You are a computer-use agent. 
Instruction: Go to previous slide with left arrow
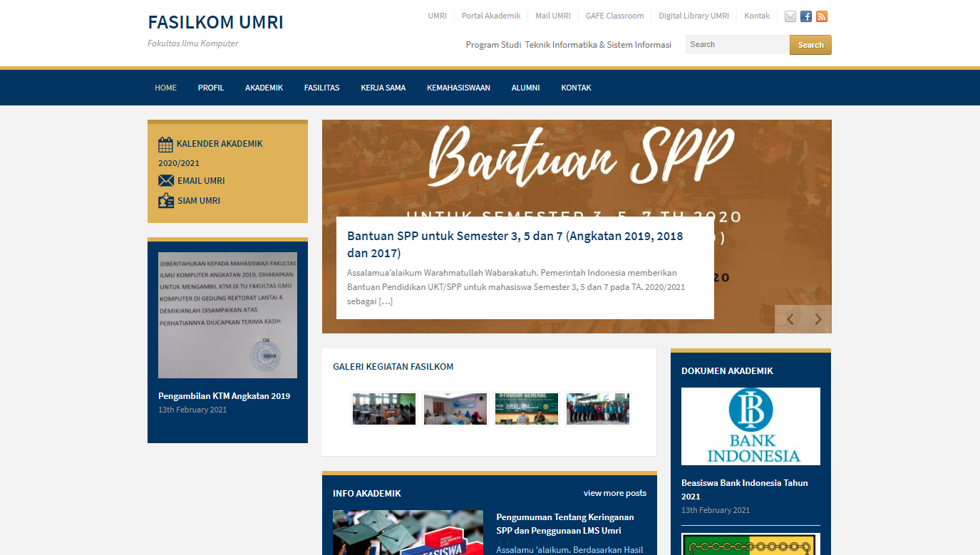click(x=790, y=319)
